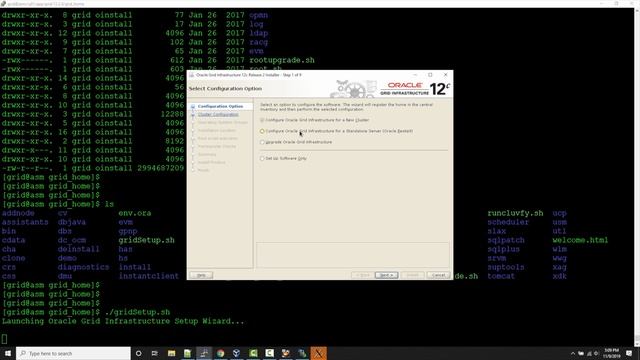
Task: Click the installer message text area
Action: pos(353,255)
